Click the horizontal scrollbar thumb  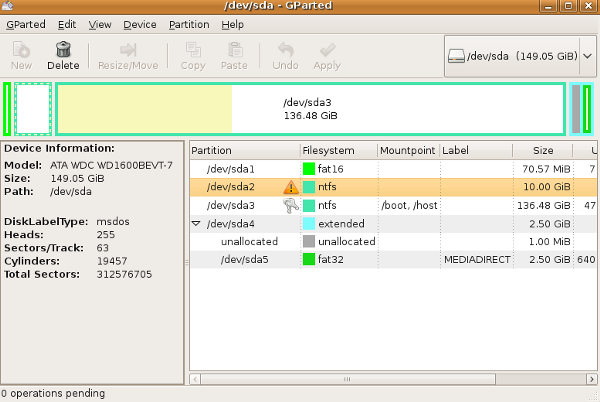pos(348,379)
